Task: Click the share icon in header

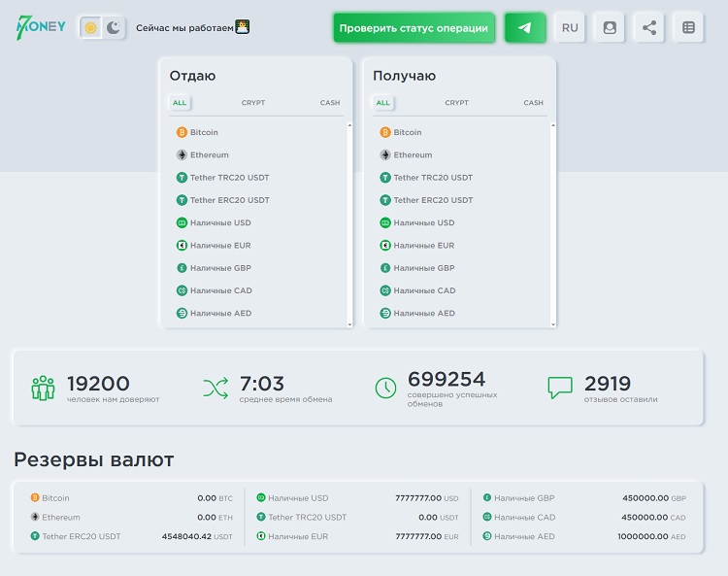Action: 649,28
